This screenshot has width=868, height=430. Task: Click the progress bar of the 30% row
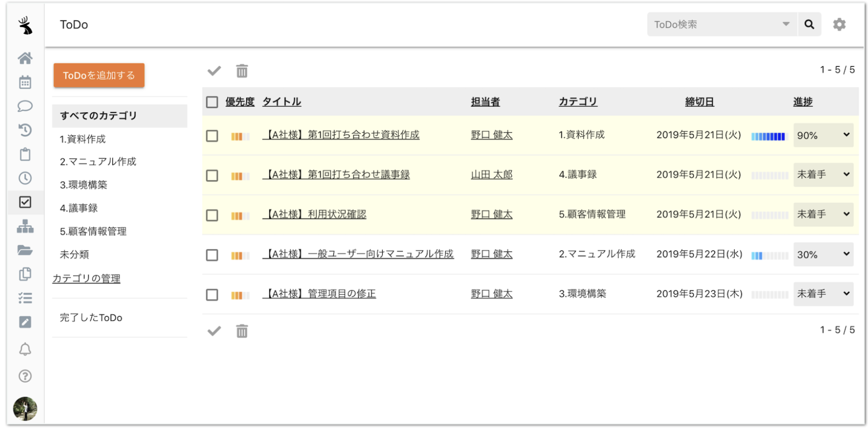click(x=770, y=256)
